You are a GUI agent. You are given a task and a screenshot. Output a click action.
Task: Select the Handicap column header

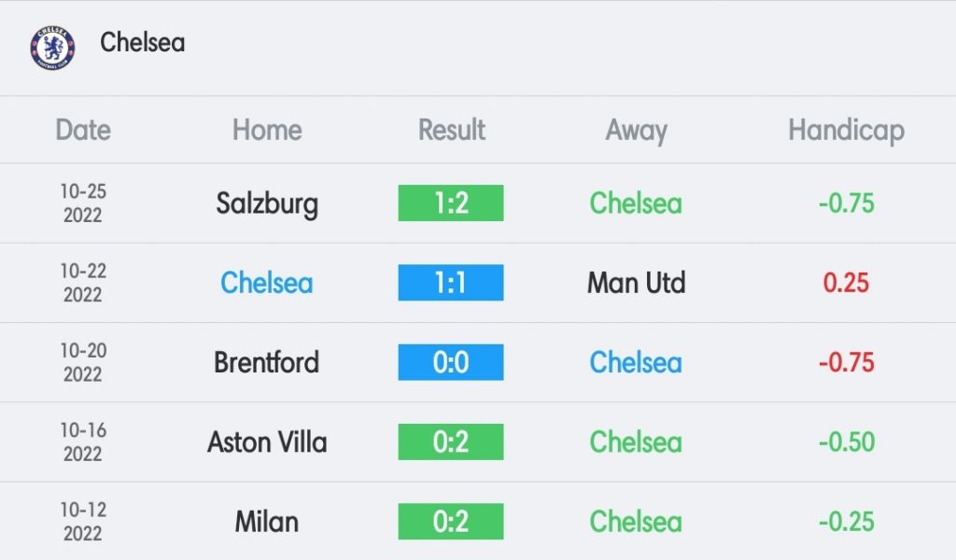click(x=846, y=131)
